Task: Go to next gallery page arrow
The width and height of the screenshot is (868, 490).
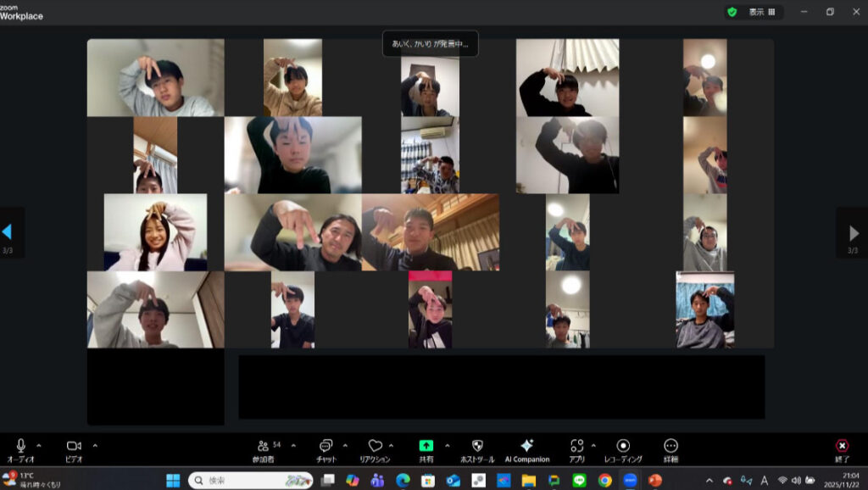Action: [854, 231]
